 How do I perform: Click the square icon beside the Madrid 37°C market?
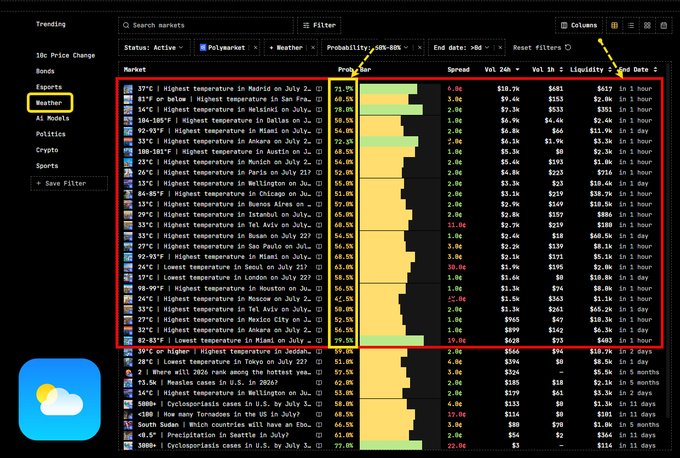319,88
